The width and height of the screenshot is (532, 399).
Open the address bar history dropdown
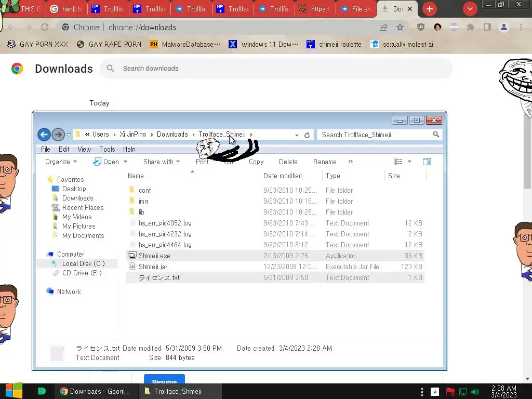tap(297, 135)
